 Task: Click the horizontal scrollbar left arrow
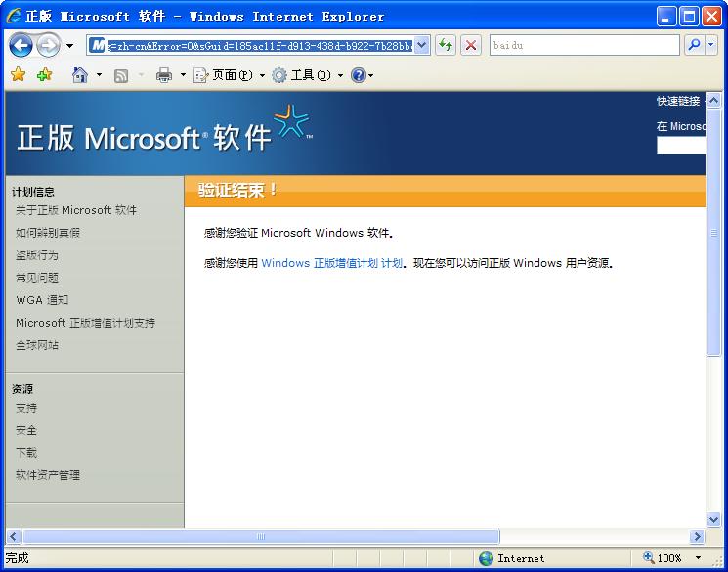[x=13, y=536]
